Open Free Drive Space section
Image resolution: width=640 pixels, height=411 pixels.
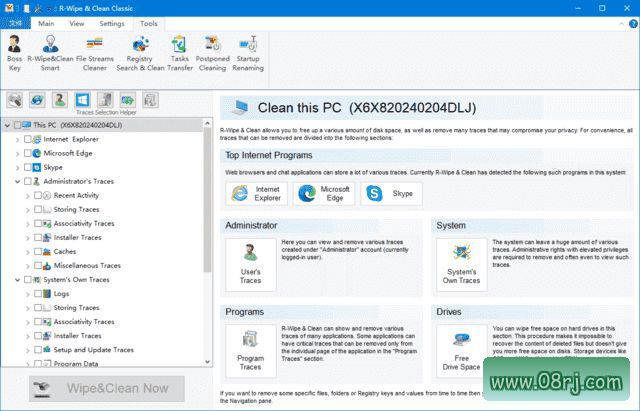click(x=461, y=351)
